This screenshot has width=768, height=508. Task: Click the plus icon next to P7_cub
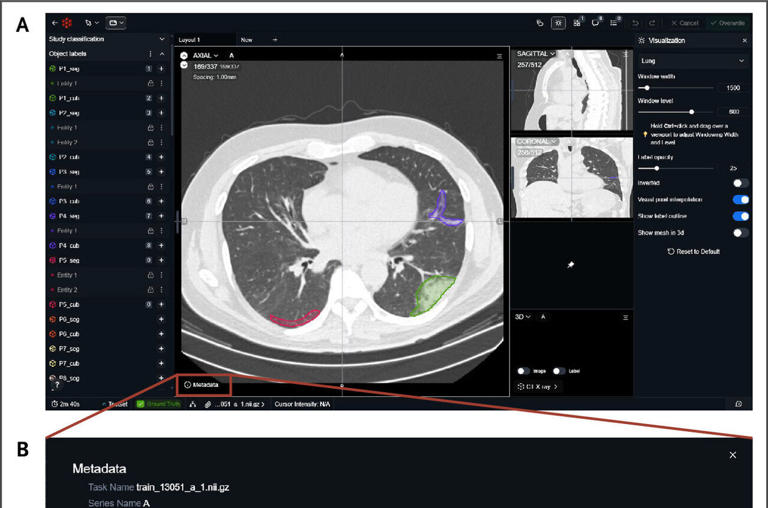[161, 363]
